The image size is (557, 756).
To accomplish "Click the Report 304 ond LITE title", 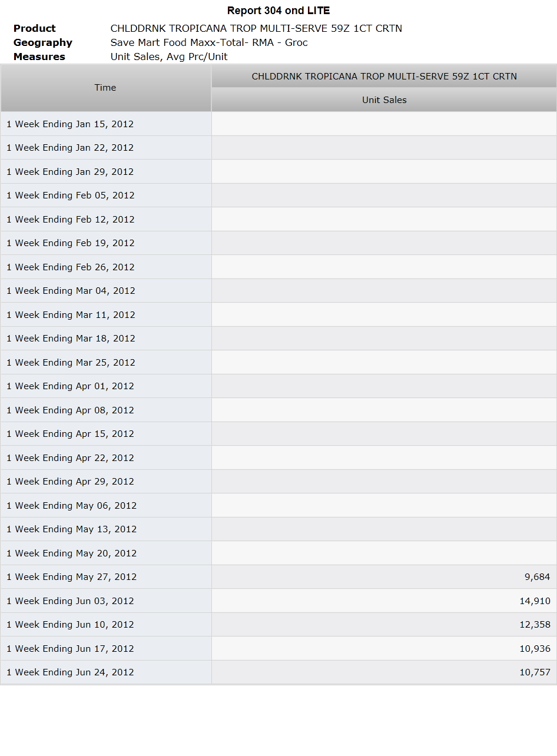I will click(278, 11).
